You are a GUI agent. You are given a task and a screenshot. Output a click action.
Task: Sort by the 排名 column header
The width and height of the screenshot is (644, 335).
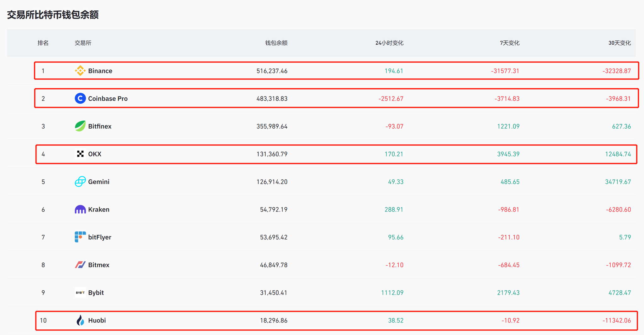(x=43, y=43)
